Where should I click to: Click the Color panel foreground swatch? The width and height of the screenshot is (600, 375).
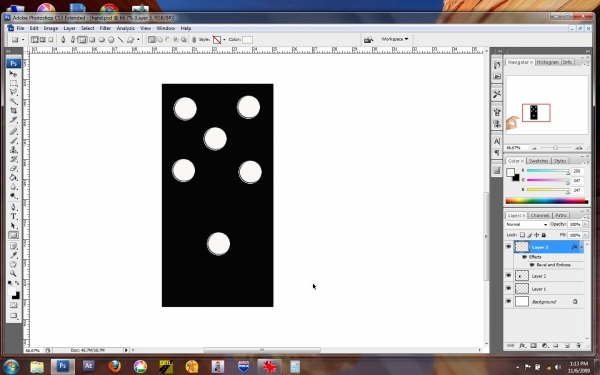[510, 172]
